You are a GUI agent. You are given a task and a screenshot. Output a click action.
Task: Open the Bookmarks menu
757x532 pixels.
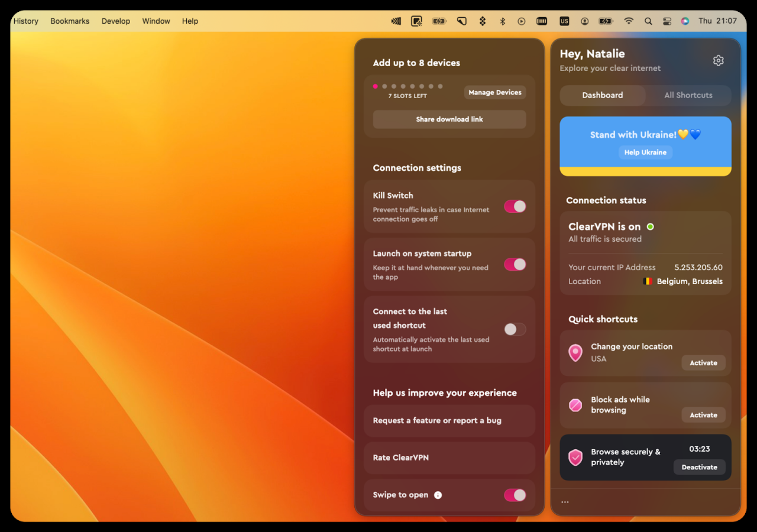point(70,21)
